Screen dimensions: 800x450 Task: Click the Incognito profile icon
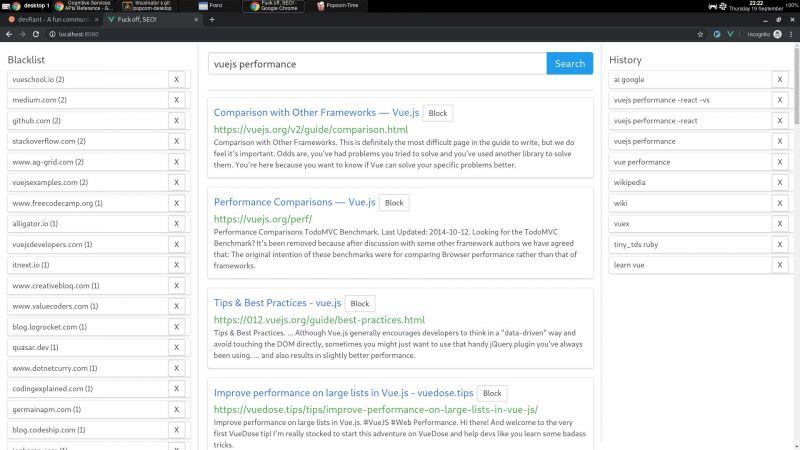776,34
